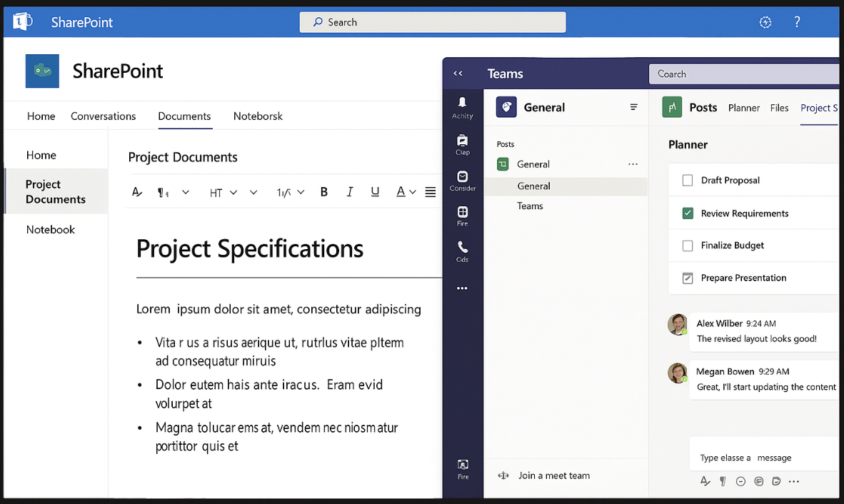Check the Draft Proposal checkbox
The image size is (844, 504).
click(x=688, y=180)
